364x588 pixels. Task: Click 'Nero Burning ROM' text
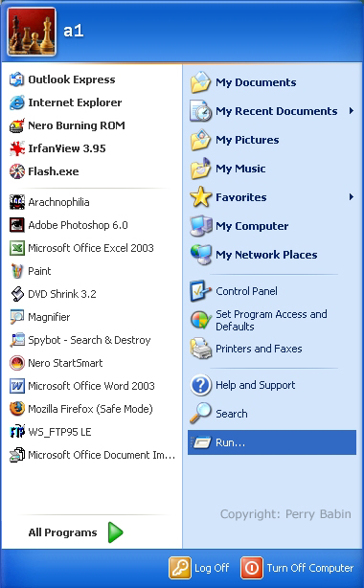pyautogui.click(x=77, y=125)
